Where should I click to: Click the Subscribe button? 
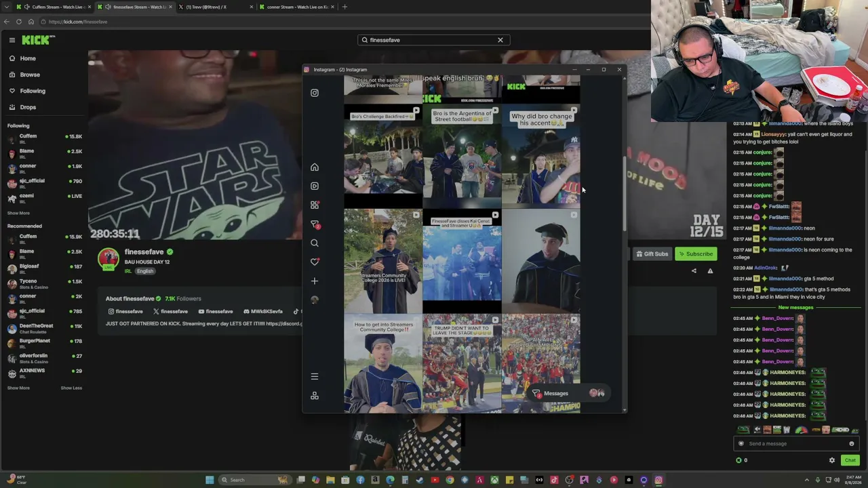[696, 254]
